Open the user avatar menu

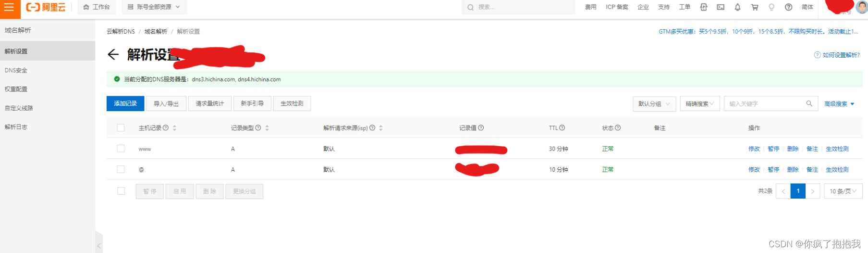862,7
